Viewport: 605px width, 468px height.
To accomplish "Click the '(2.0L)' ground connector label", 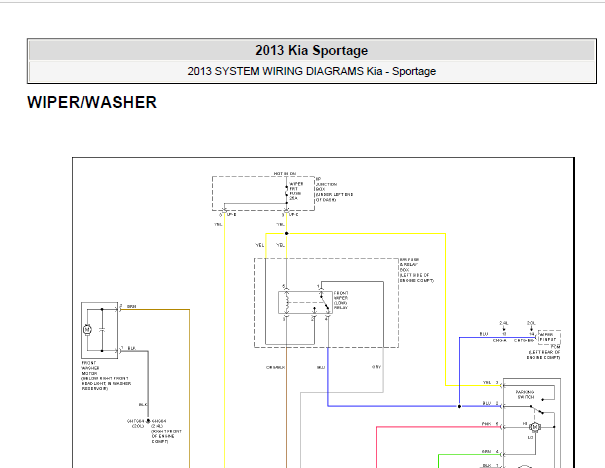I will pyautogui.click(x=138, y=426).
